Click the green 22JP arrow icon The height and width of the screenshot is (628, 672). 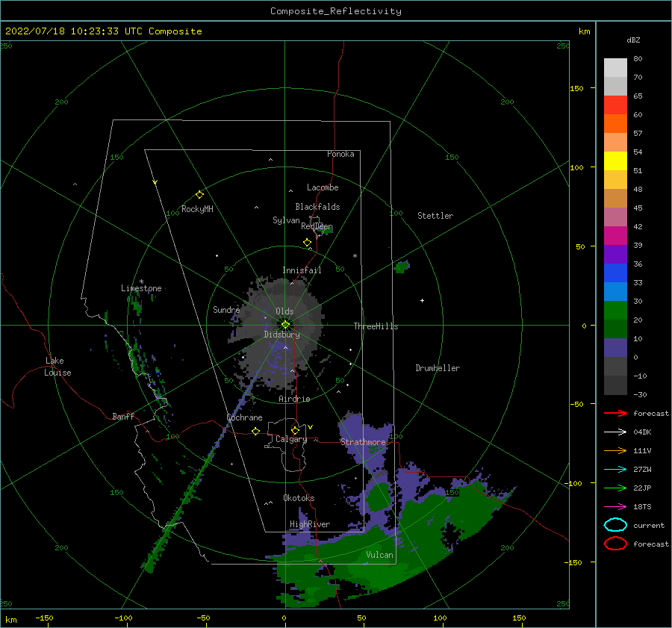coord(615,488)
